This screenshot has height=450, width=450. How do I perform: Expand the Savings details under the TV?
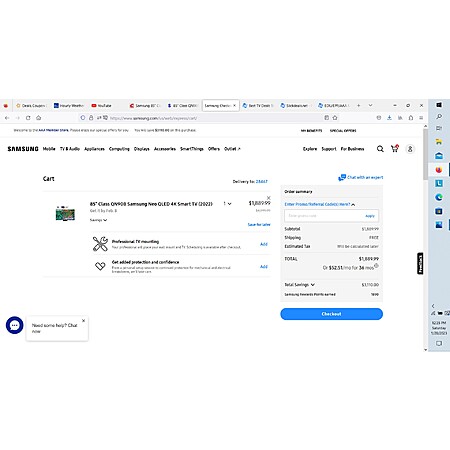coord(98,220)
